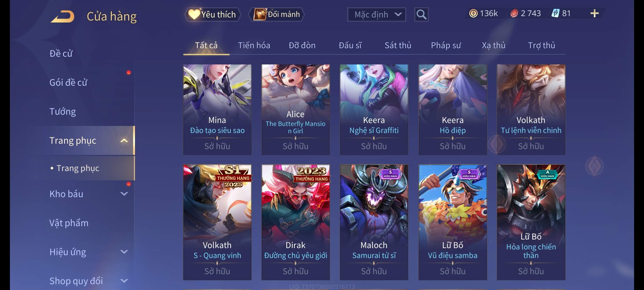This screenshot has height=290, width=644.
Task: Click the red ruby currency icon
Action: tap(514, 13)
